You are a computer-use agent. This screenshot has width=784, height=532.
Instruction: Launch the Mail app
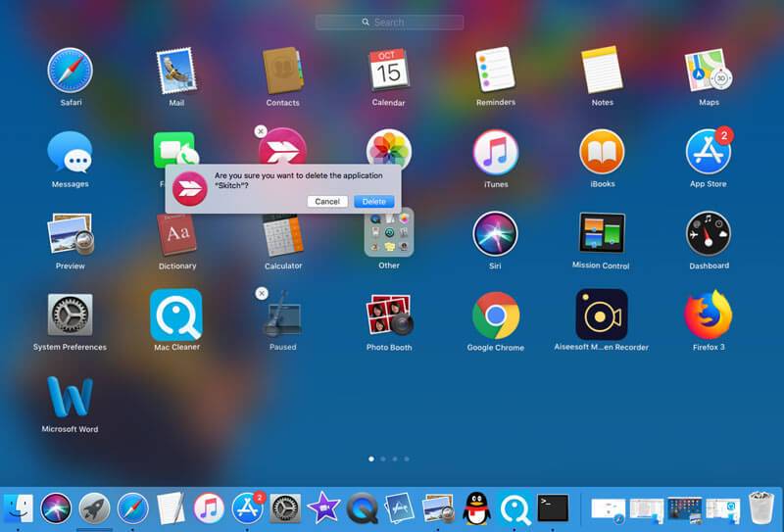(x=176, y=70)
